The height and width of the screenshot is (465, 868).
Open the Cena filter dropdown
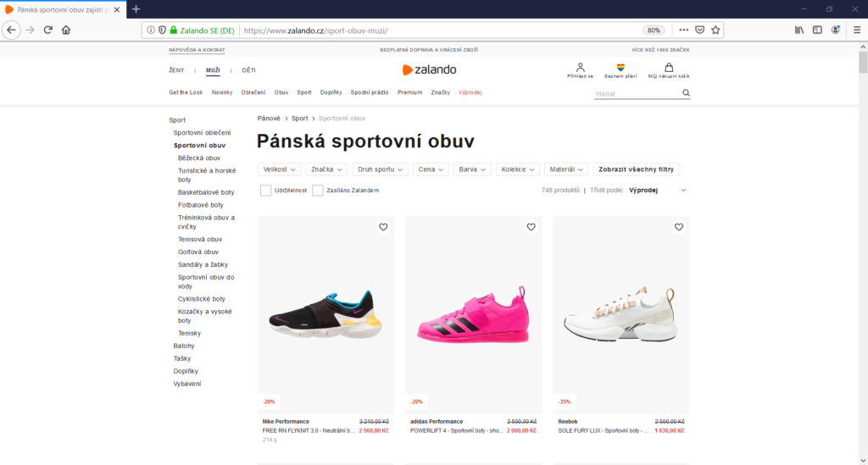pyautogui.click(x=431, y=169)
